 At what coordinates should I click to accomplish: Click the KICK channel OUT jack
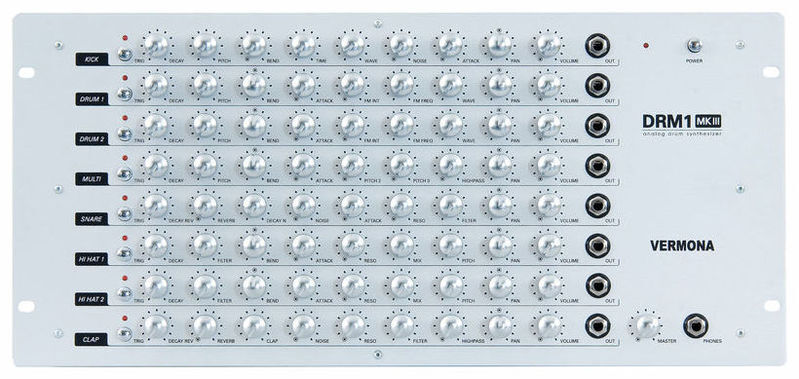click(x=598, y=46)
